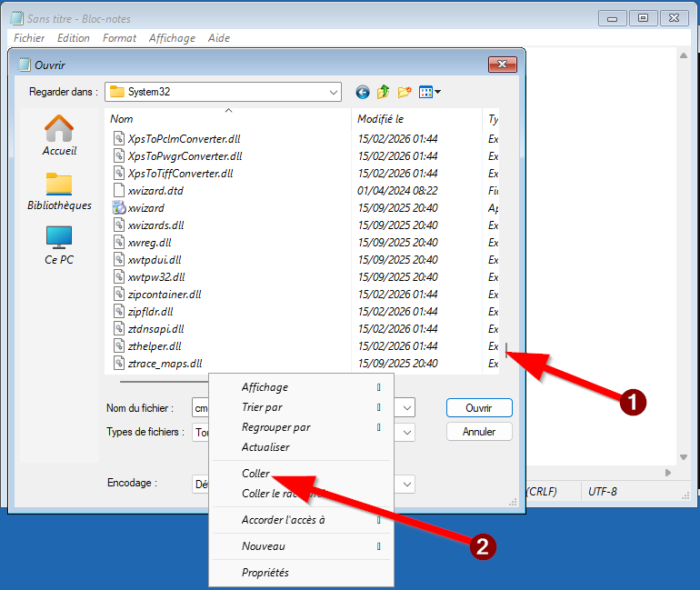
Task: Click the Ouvrir button
Action: click(x=479, y=408)
